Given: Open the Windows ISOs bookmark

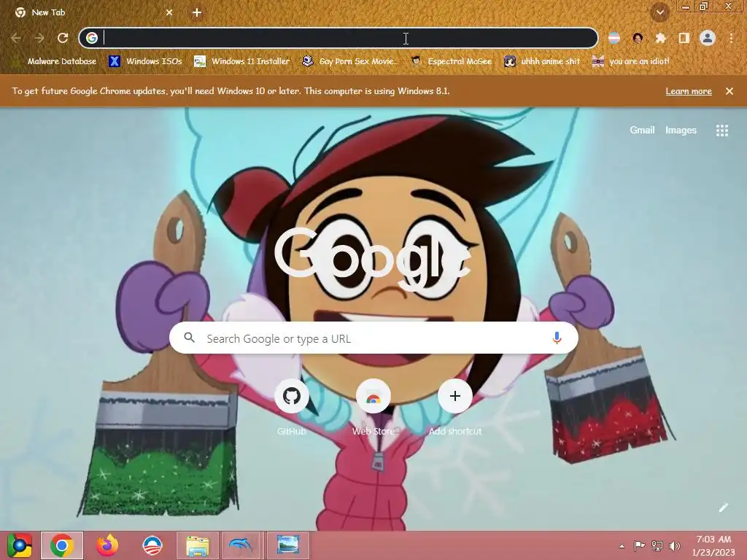Looking at the screenshot, I should pos(145,61).
